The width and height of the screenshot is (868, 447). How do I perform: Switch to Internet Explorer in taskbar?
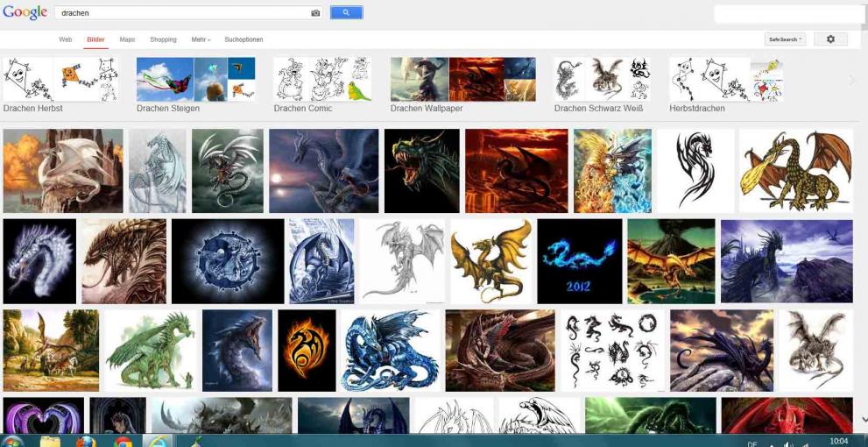[x=159, y=442]
